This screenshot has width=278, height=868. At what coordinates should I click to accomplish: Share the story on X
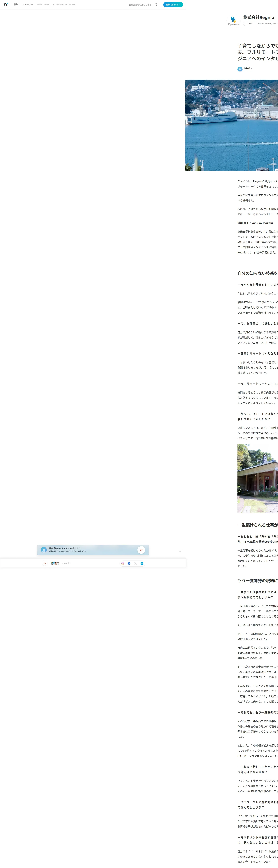click(136, 563)
